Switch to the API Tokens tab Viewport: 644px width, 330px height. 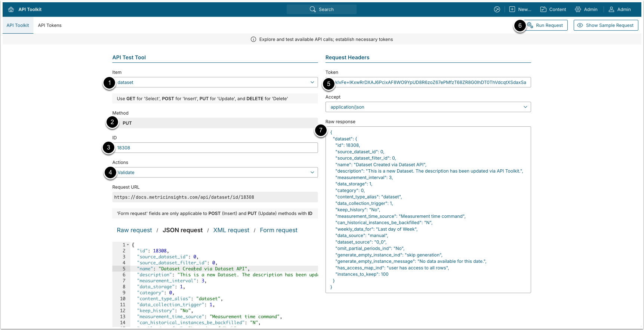(x=50, y=25)
